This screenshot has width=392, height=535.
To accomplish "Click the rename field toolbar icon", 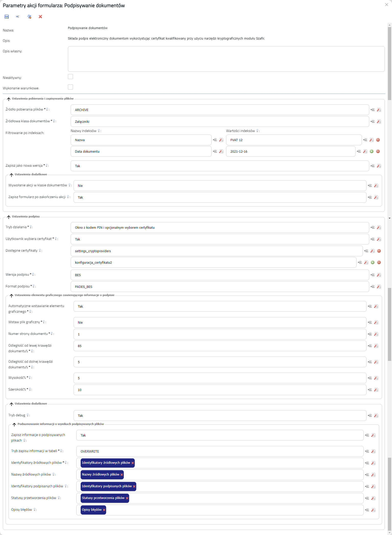I will point(18,17).
